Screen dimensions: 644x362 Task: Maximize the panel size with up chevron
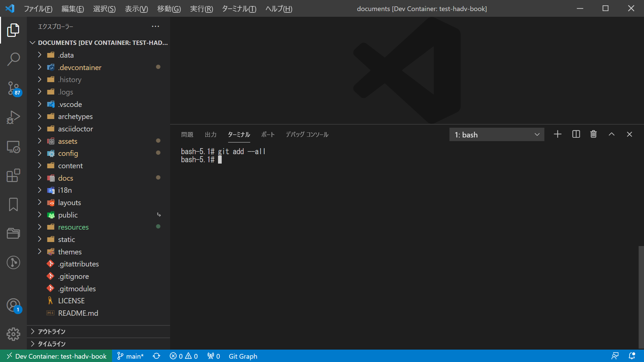611,134
